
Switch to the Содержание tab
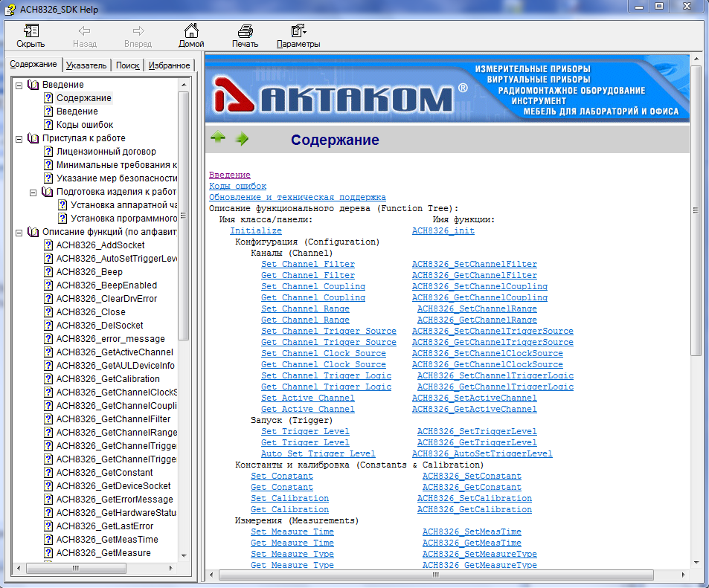tap(33, 64)
